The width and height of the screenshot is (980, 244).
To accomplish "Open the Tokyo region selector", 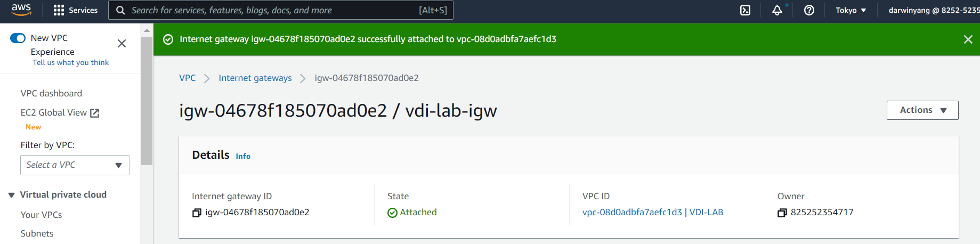I will (851, 10).
